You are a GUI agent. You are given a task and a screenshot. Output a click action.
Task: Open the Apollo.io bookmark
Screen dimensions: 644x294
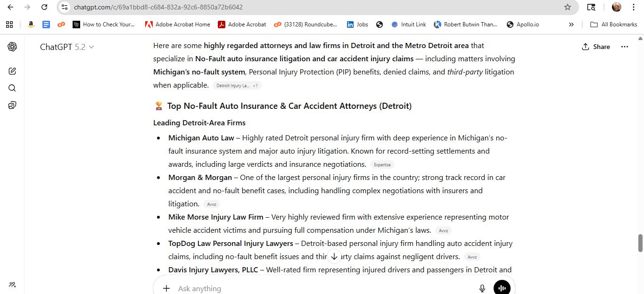(523, 24)
